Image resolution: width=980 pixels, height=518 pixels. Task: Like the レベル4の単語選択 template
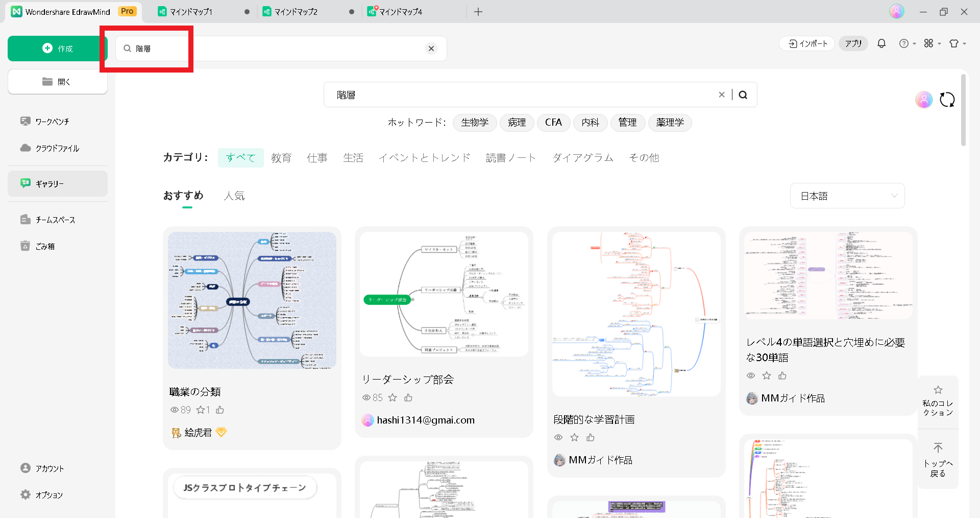pos(782,375)
